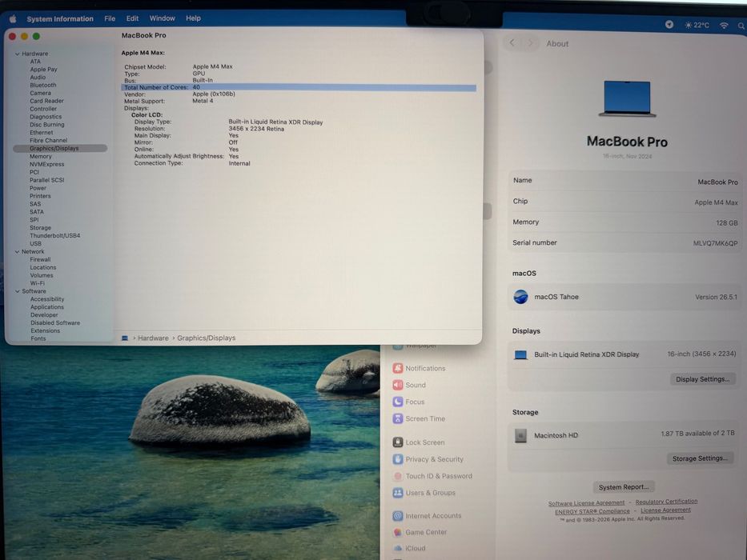747x560 pixels.
Task: Collapse the Network section in sidebar
Action: [x=17, y=251]
